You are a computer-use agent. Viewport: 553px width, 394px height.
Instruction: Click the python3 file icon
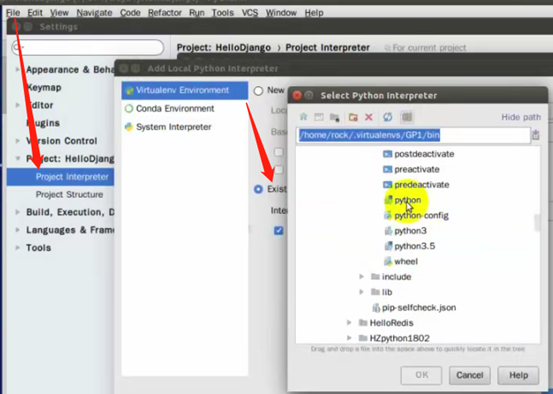(x=388, y=231)
